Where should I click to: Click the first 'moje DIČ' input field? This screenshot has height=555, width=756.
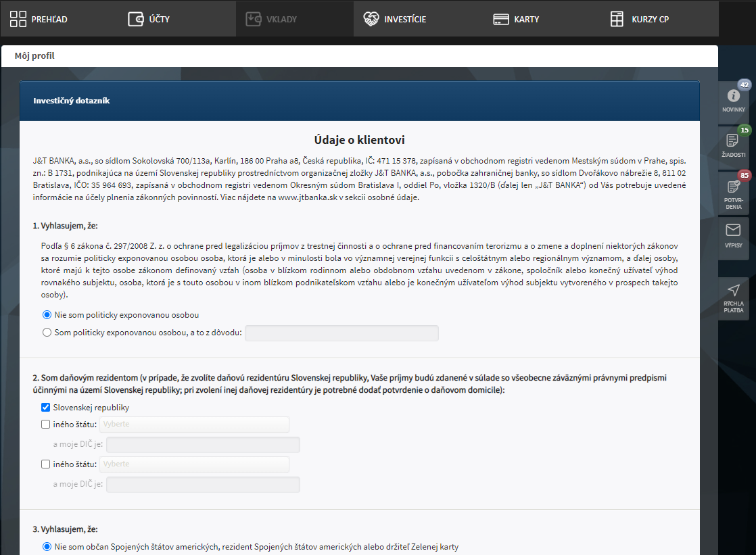(203, 445)
